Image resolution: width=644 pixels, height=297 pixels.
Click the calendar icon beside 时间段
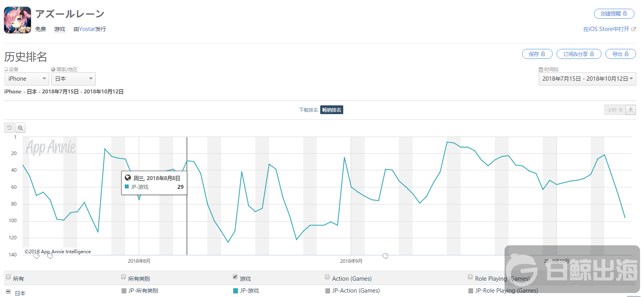541,69
